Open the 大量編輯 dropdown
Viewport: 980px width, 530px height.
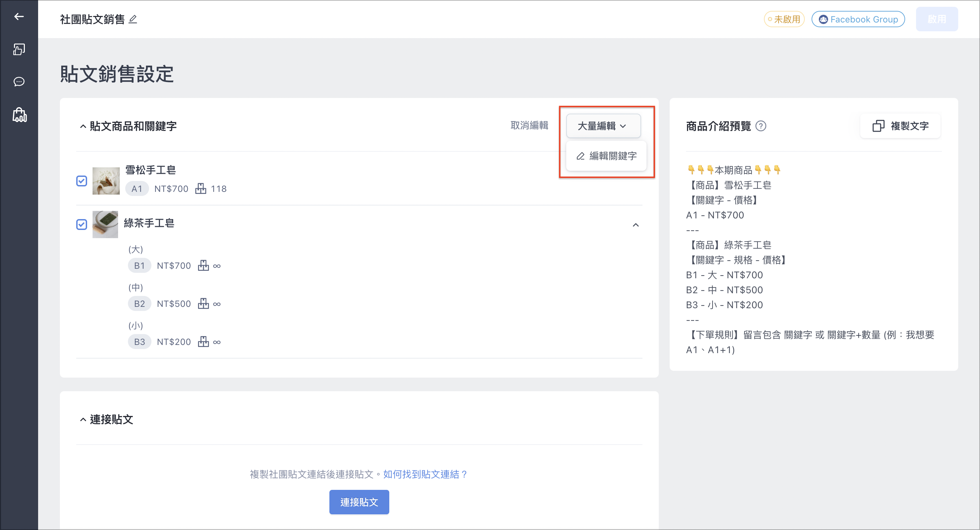[603, 126]
